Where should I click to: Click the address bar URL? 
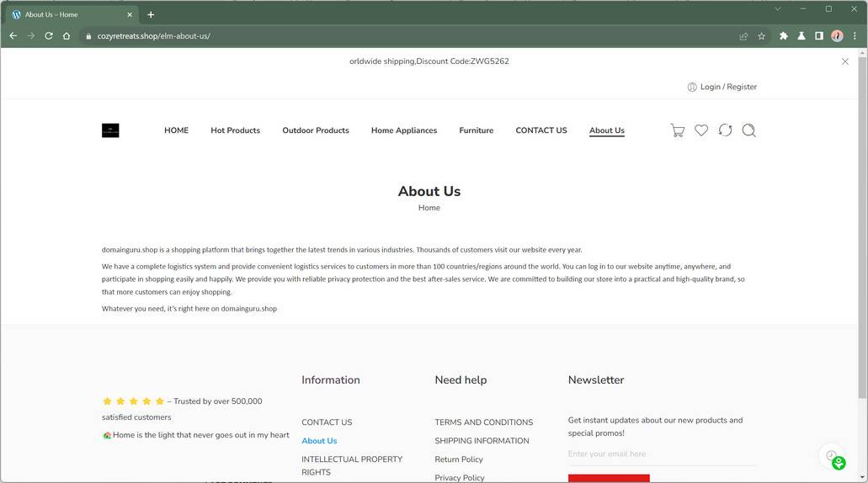154,36
